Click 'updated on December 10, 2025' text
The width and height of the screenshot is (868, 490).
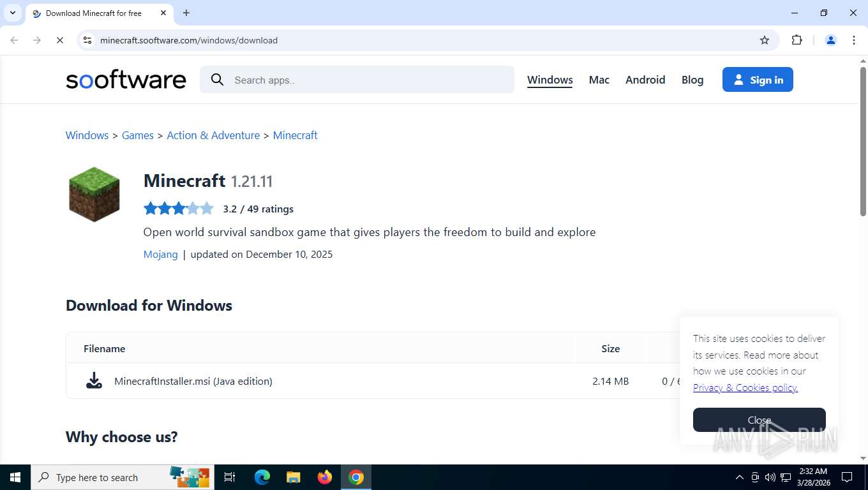pos(262,254)
